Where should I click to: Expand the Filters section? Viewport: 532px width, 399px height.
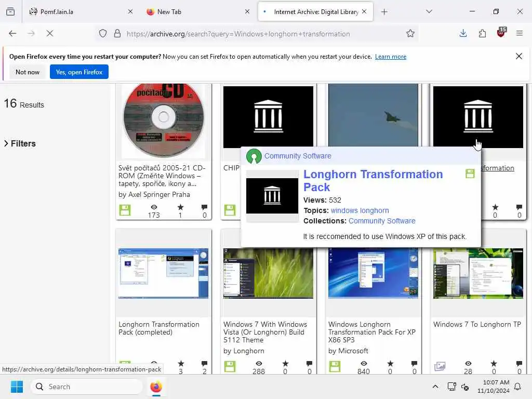pos(20,143)
